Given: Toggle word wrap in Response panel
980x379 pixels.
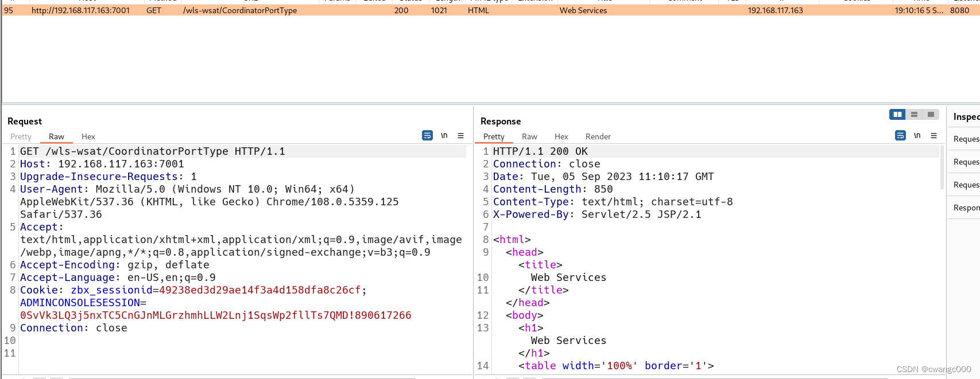Looking at the screenshot, I should click(x=900, y=135).
